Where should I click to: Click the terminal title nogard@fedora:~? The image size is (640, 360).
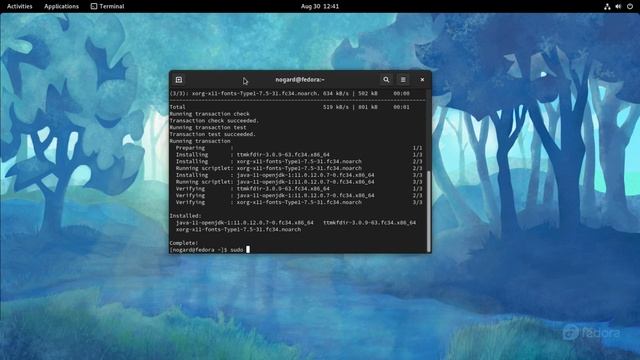pyautogui.click(x=300, y=80)
